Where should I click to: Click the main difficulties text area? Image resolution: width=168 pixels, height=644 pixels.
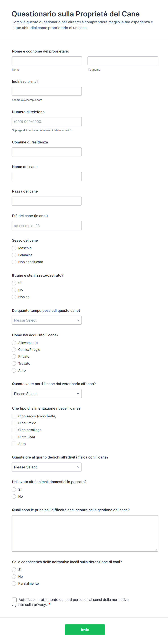85,533
